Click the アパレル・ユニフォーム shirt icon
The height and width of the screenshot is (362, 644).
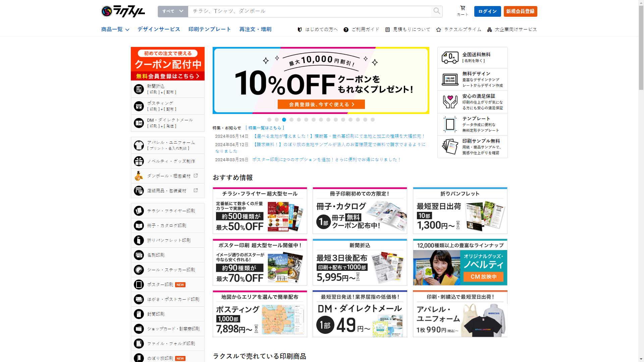click(139, 145)
